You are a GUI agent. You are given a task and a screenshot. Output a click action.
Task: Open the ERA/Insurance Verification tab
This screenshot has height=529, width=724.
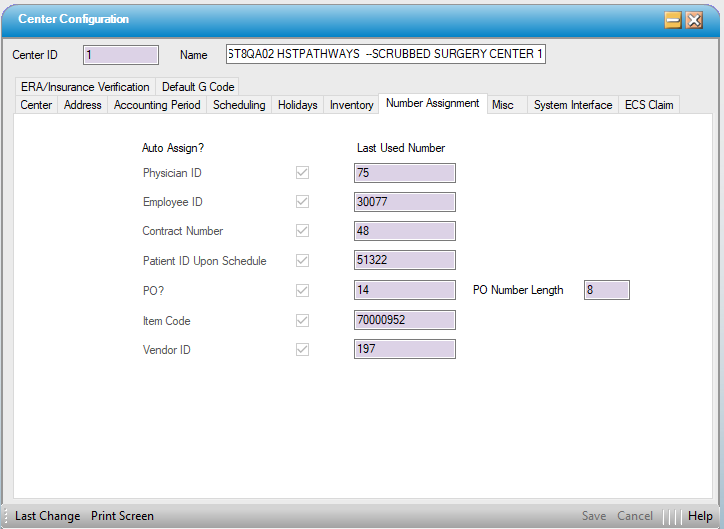(85, 87)
